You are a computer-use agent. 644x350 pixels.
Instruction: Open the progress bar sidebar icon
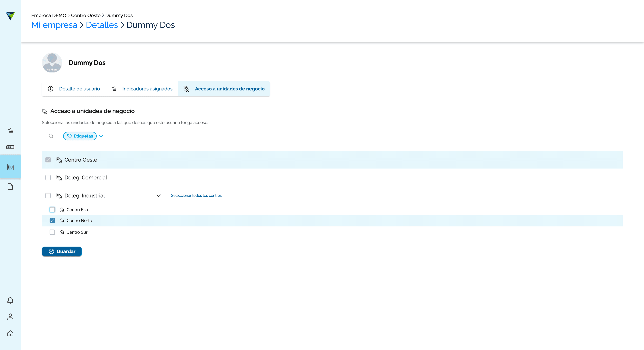pos(10,147)
